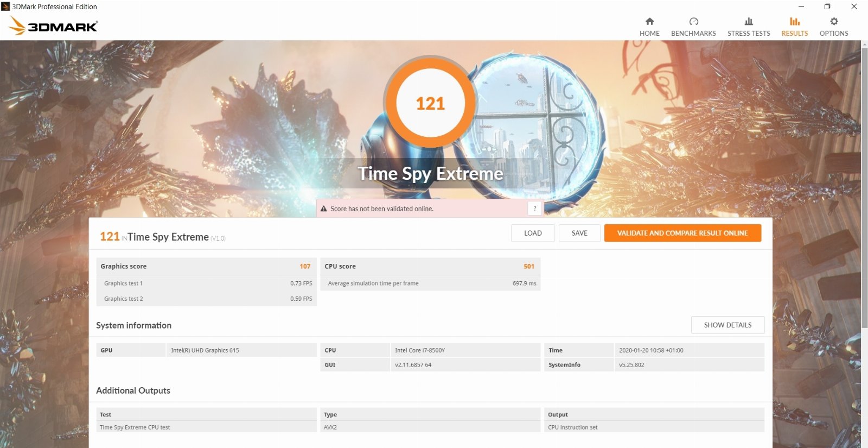Click the Graphics score label
Viewport: 868px width, 448px height.
pyautogui.click(x=123, y=266)
